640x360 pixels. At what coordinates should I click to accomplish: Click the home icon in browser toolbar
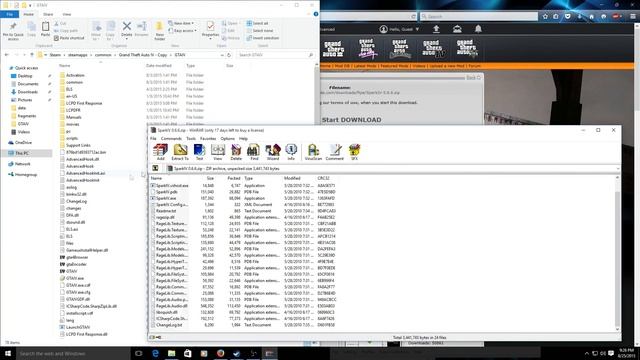[x=591, y=16]
